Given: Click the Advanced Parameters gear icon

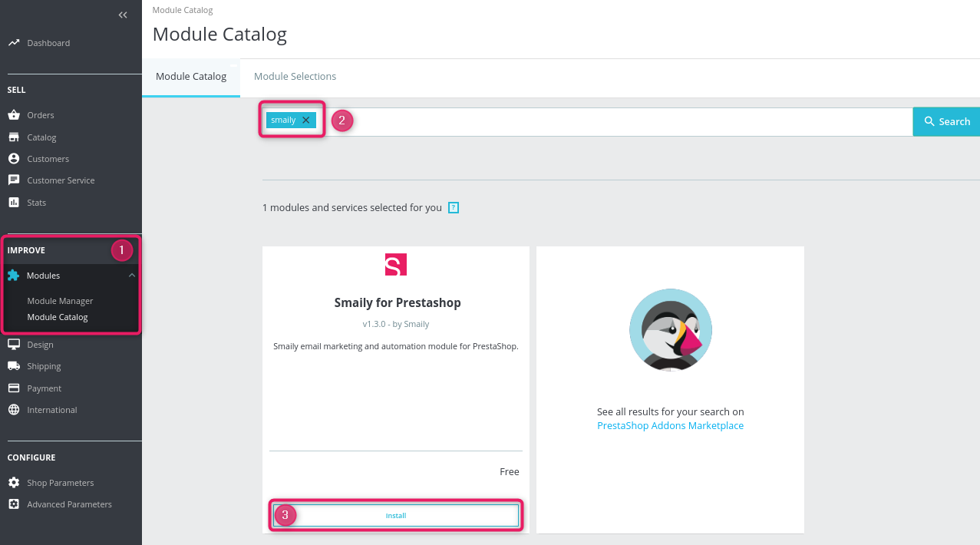Looking at the screenshot, I should (x=13, y=504).
